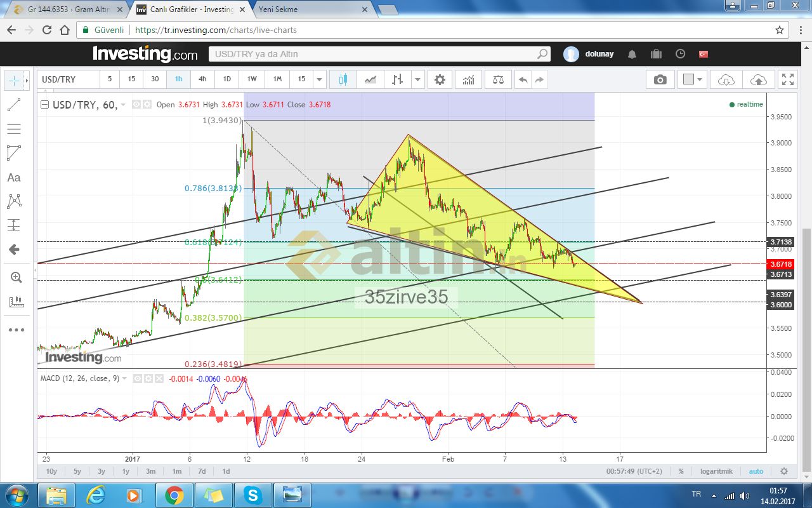
Task: Select the candlestick chart type icon
Action: point(343,79)
